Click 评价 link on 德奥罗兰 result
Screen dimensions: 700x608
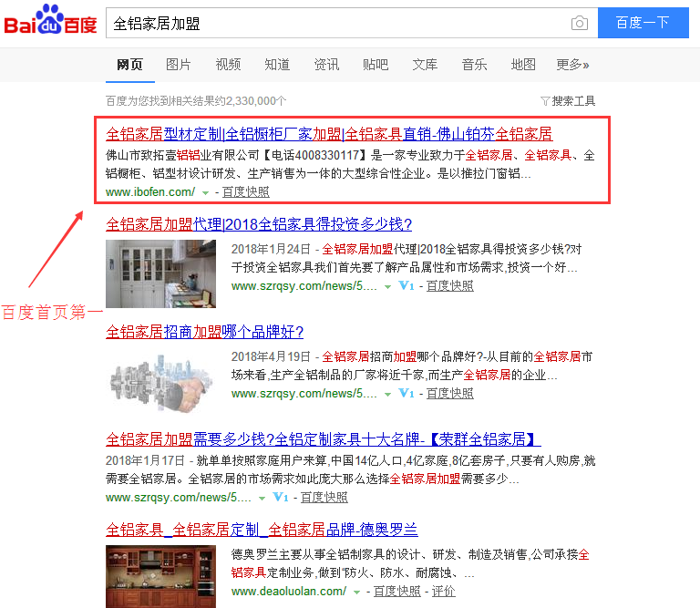point(443,592)
